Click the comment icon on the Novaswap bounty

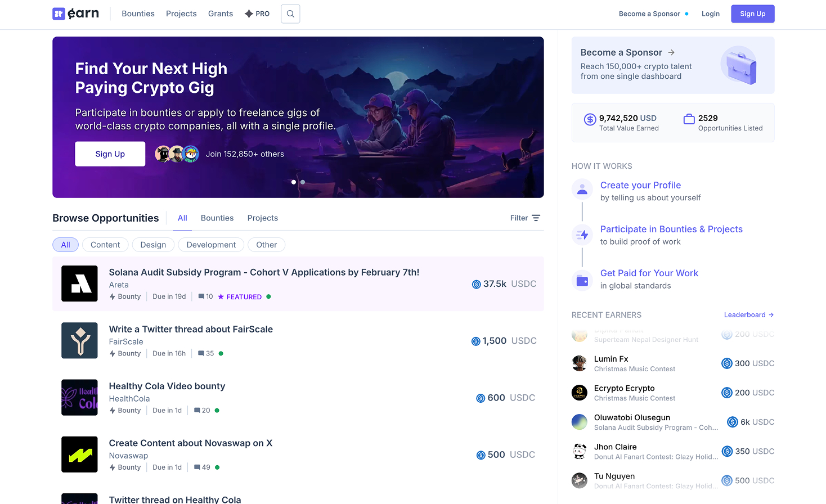[x=197, y=467]
